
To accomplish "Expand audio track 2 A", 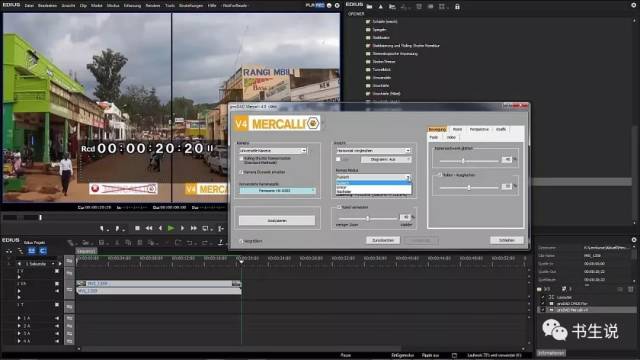I will click(x=19, y=326).
